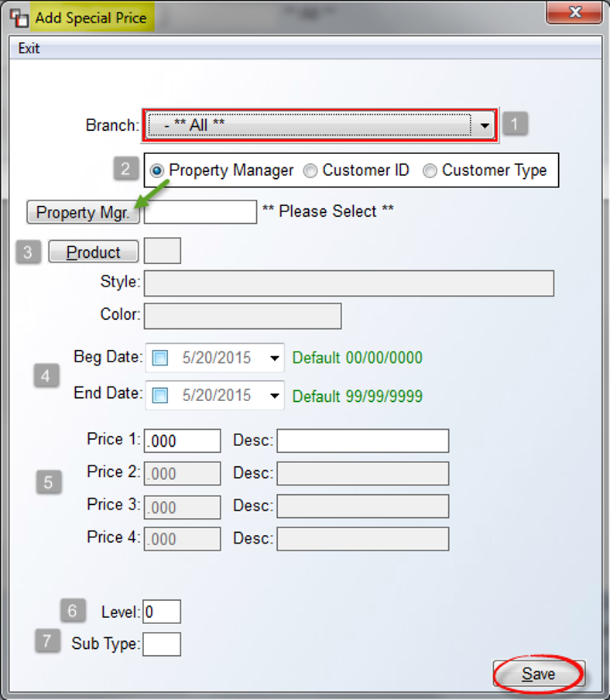Click the End Date value 5/20/2015
Screen dimensions: 610x700
tap(217, 396)
